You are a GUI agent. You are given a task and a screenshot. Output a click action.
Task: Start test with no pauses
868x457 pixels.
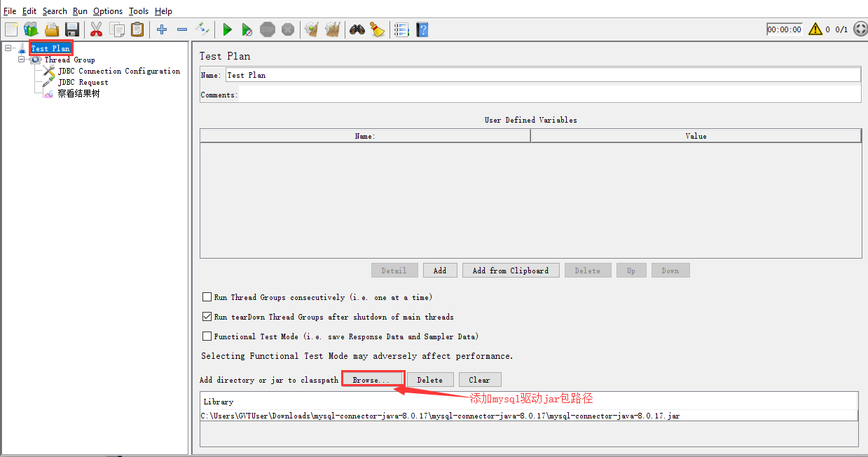click(x=247, y=29)
